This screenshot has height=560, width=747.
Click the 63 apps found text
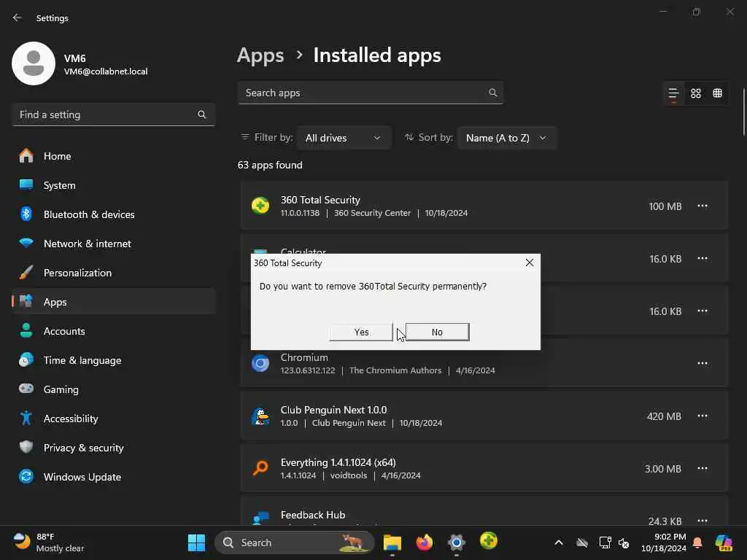point(270,165)
